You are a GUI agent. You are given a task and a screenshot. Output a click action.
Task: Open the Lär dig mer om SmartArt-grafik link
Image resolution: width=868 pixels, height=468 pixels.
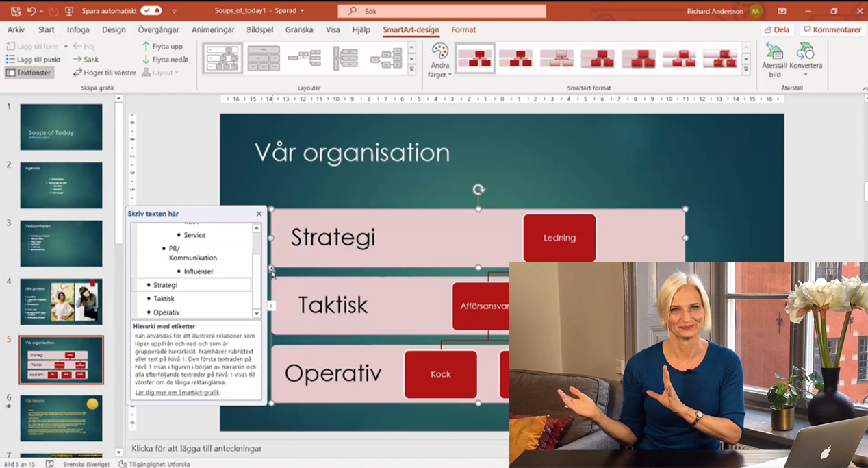[177, 393]
